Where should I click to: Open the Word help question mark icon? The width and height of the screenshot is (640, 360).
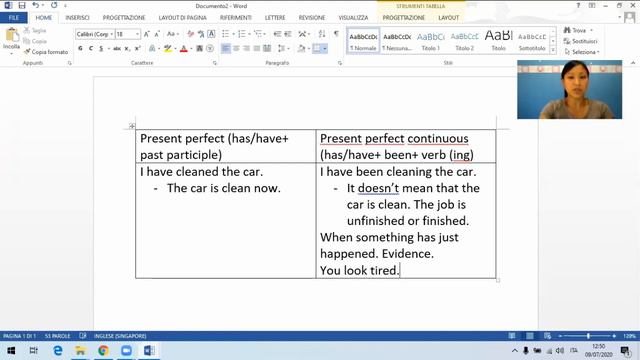click(578, 6)
